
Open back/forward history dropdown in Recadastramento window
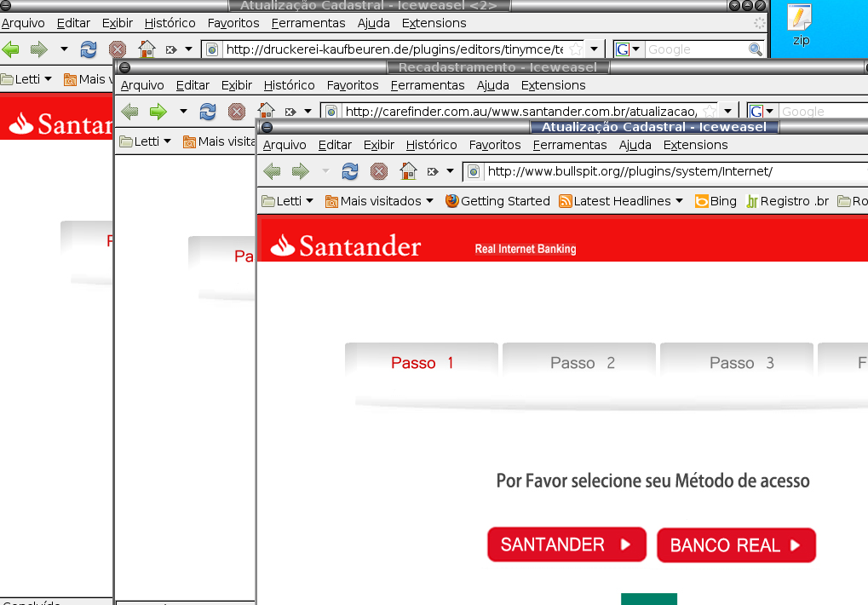point(183,112)
